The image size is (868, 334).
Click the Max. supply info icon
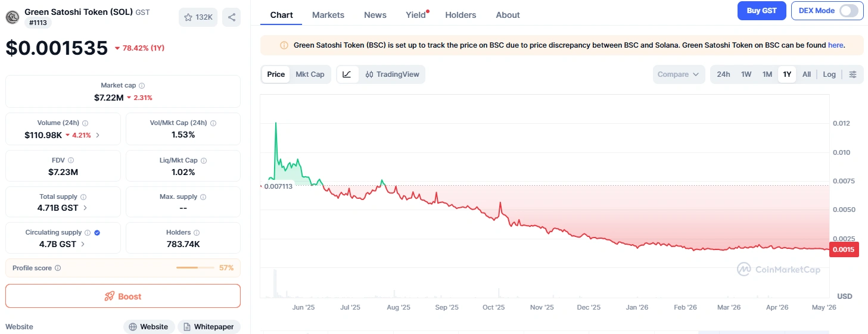(x=204, y=197)
